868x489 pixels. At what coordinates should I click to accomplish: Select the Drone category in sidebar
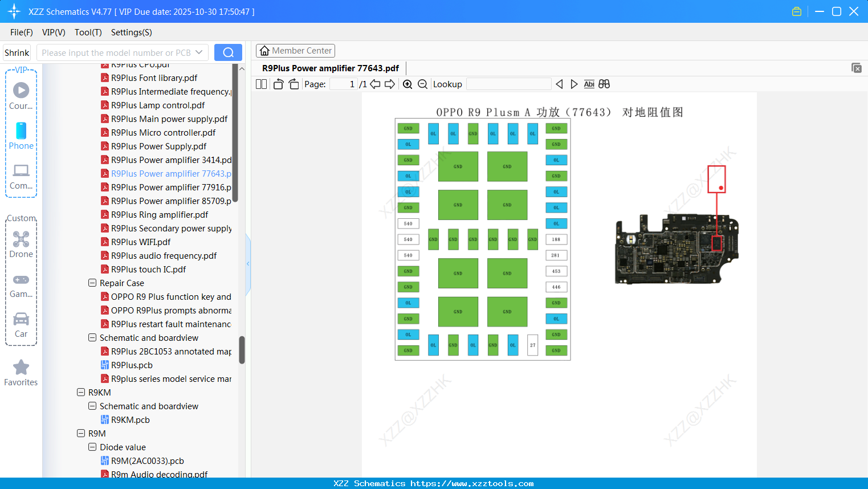(x=21, y=244)
